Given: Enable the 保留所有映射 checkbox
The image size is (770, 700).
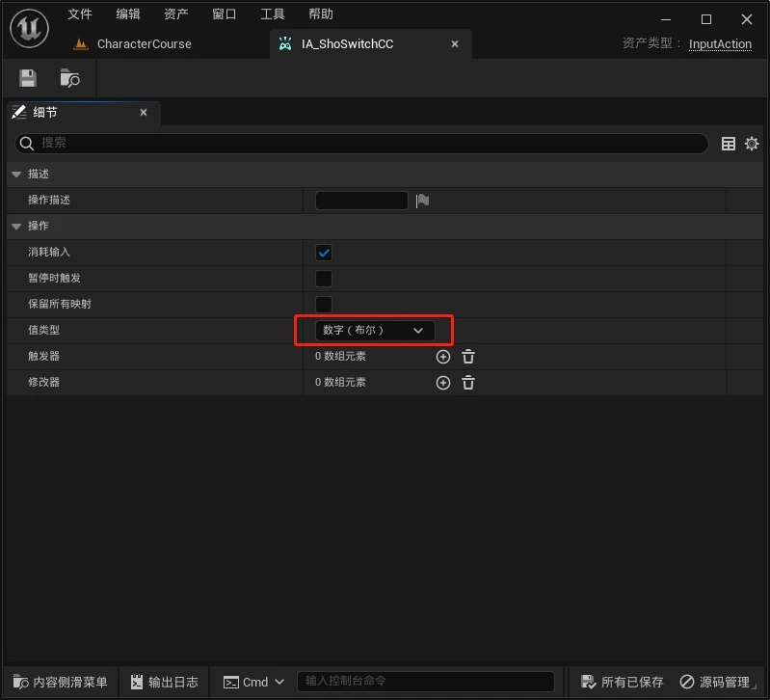Looking at the screenshot, I should click(324, 305).
